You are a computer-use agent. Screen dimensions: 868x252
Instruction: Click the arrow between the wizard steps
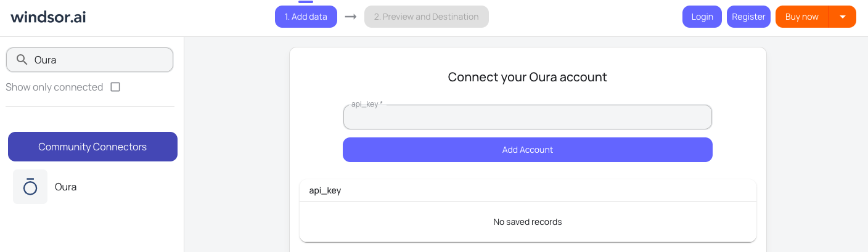tap(351, 17)
